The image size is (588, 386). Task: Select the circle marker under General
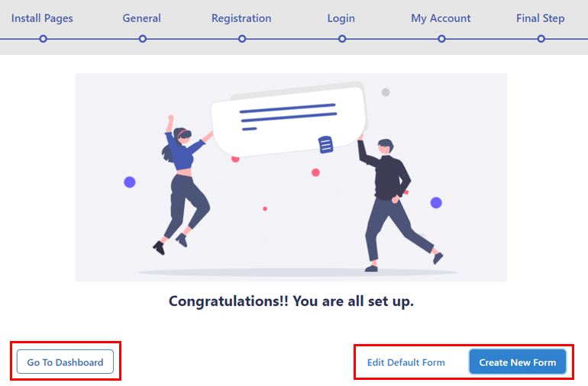[x=143, y=39]
